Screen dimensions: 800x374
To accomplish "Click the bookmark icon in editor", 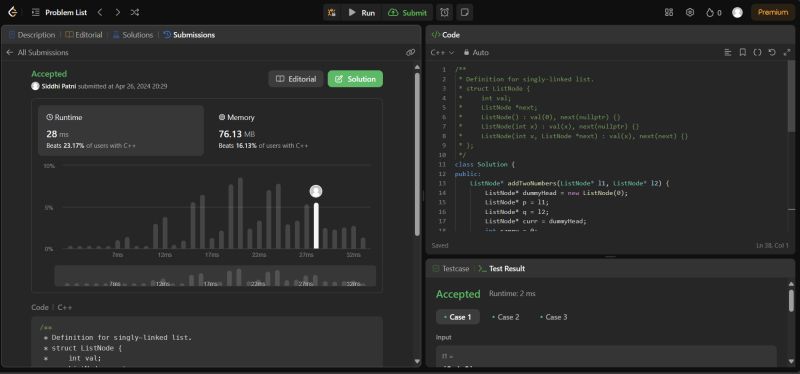I will 743,53.
